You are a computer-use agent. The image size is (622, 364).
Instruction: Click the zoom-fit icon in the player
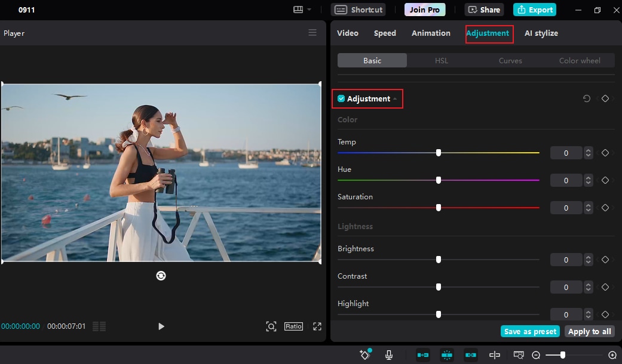coord(271,326)
